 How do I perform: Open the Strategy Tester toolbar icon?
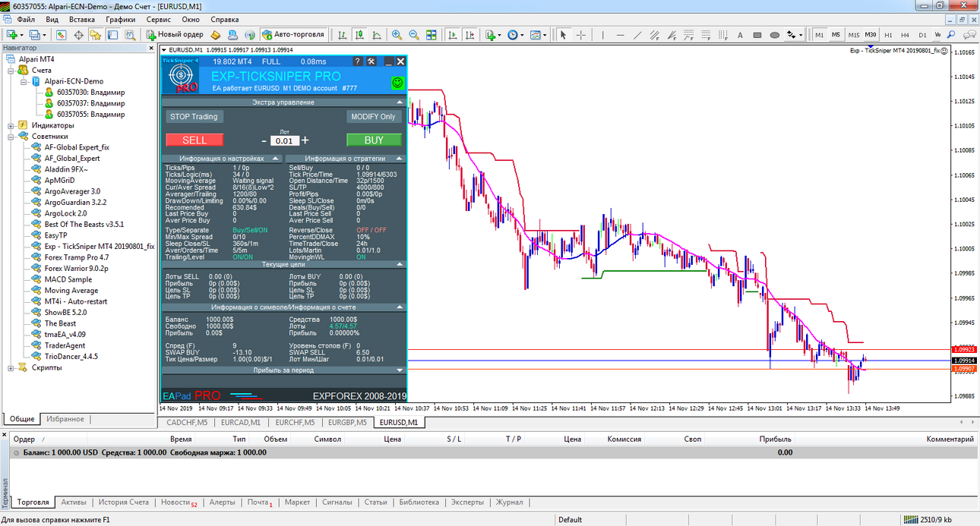point(131,35)
